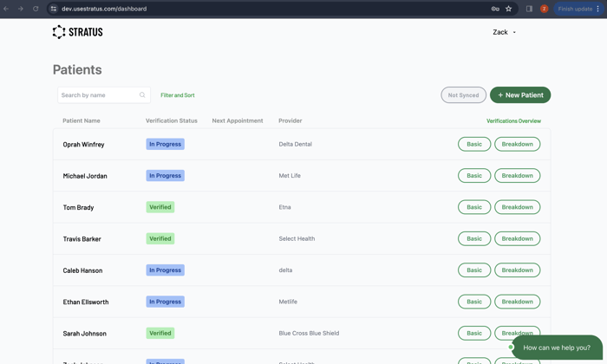The image size is (607, 364).
Task: Click the search magnifier icon
Action: 142,95
